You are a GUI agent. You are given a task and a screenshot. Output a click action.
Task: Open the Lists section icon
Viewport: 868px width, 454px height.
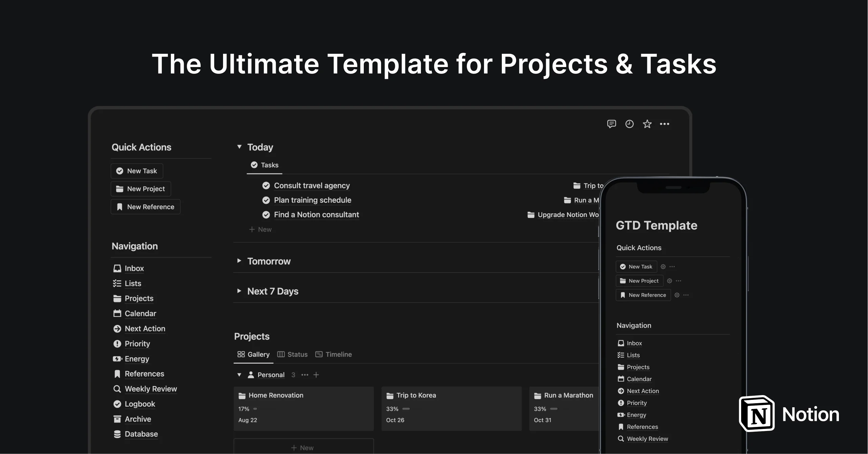[x=116, y=283]
